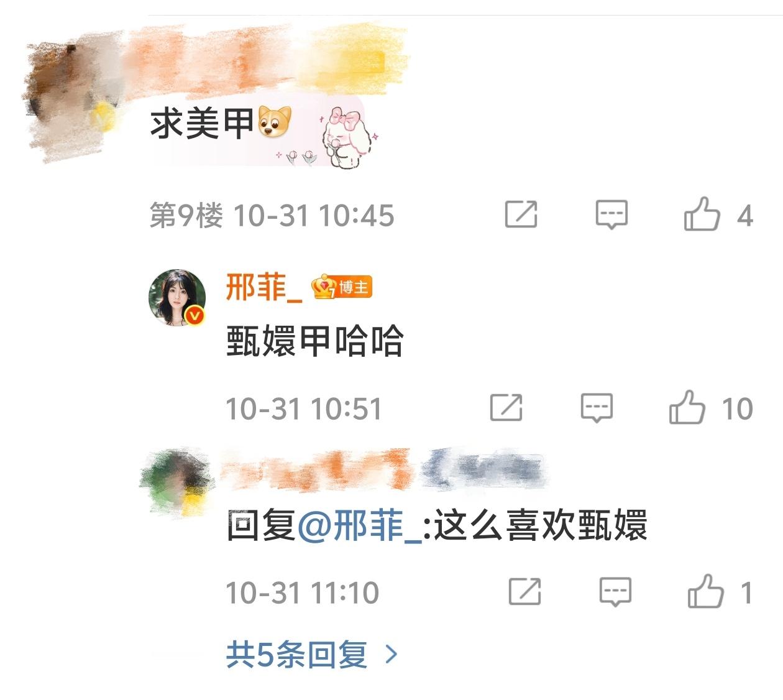
Task: Reply to the 第9楼 comment via bubble icon
Action: [611, 214]
